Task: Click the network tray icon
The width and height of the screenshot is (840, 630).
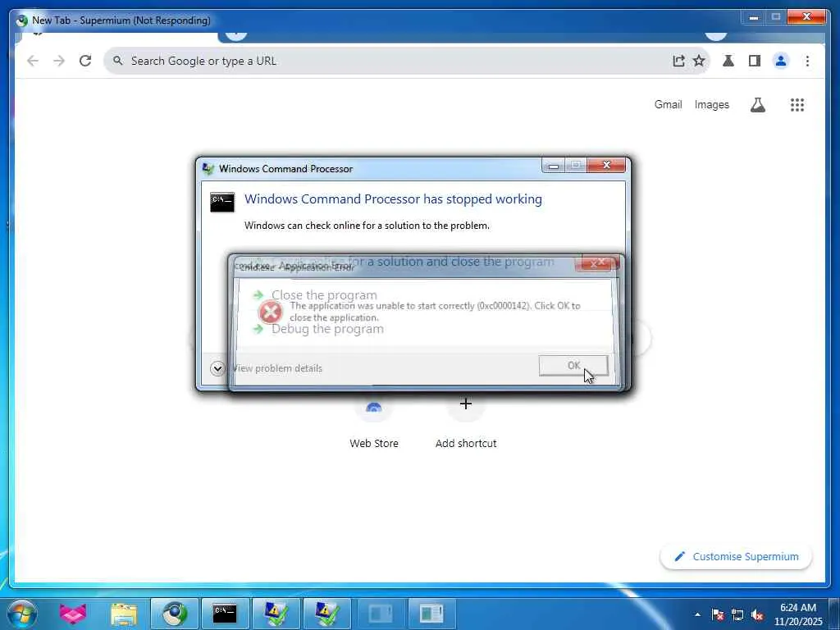Action: 737,614
